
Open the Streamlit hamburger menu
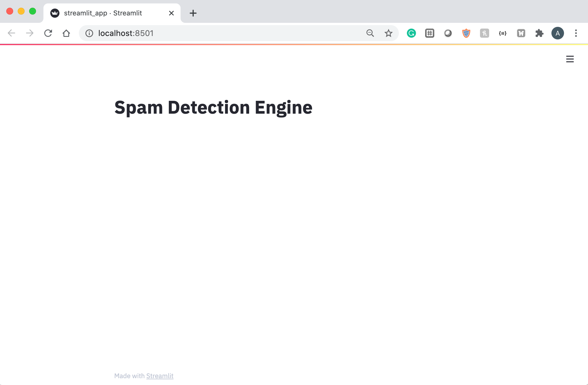(x=570, y=59)
